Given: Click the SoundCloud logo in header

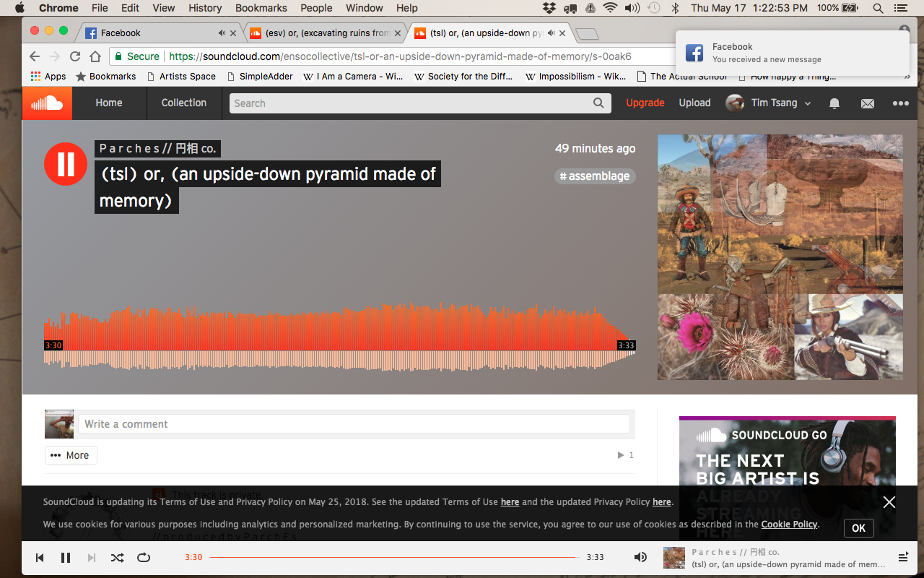Looking at the screenshot, I should [47, 103].
